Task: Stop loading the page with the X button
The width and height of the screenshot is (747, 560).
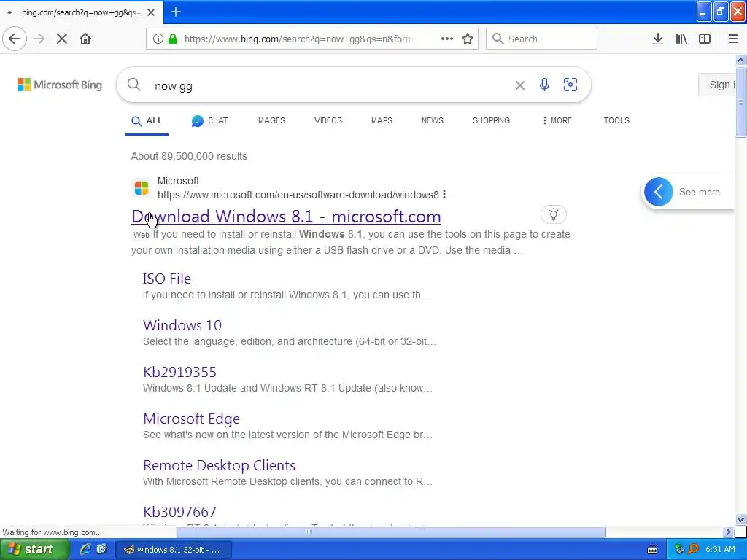Action: coord(62,39)
